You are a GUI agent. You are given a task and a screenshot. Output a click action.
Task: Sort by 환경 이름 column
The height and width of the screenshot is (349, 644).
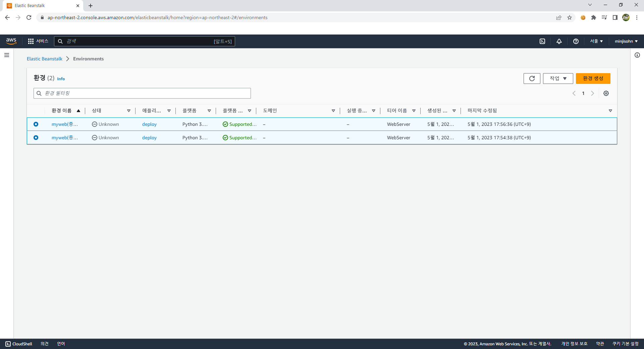pyautogui.click(x=66, y=111)
